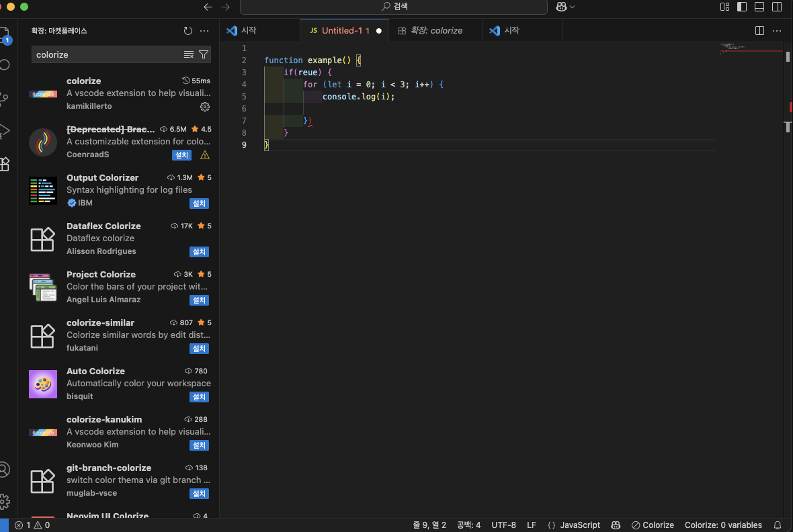Open the Run and Debug view
793x532 pixels.
point(5,131)
